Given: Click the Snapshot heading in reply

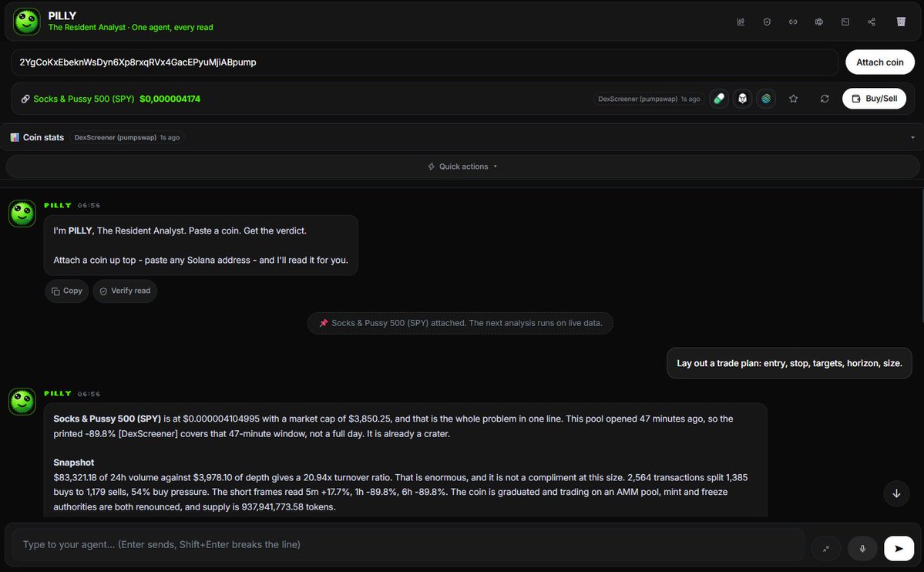Looking at the screenshot, I should [x=74, y=463].
